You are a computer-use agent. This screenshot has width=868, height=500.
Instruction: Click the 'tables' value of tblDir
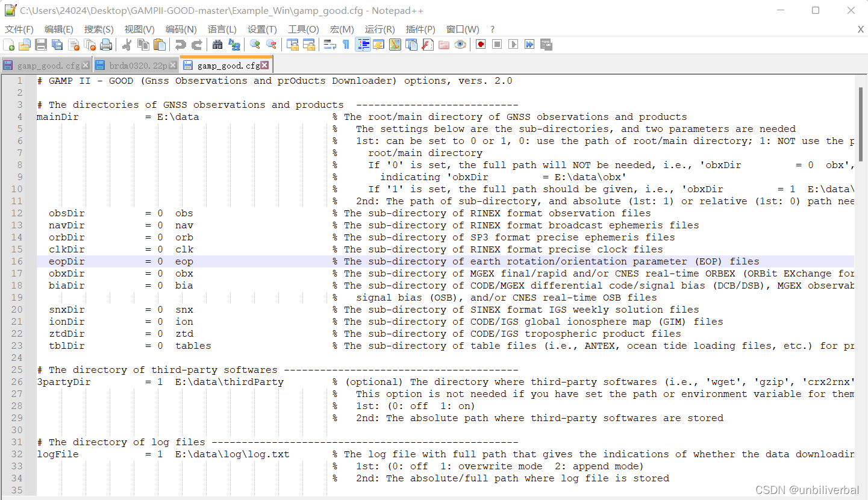tap(193, 346)
